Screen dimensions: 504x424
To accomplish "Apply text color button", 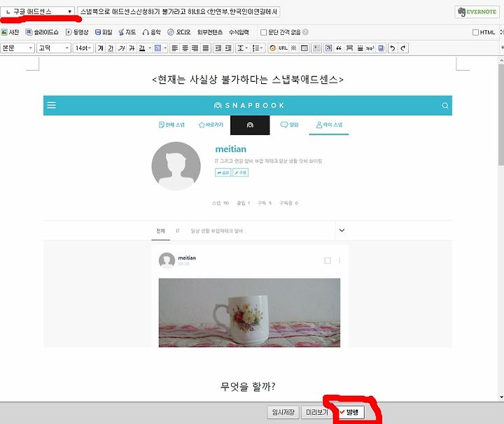I will click(x=141, y=48).
